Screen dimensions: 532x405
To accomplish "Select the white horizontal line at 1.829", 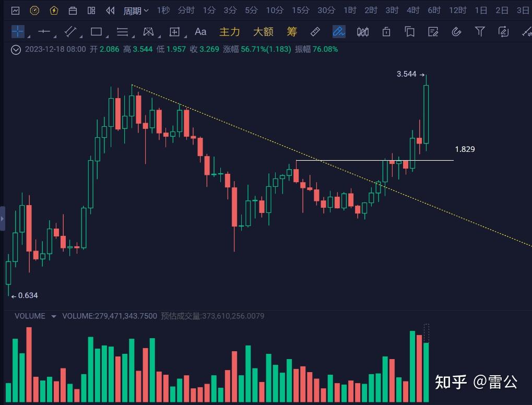I will point(374,160).
